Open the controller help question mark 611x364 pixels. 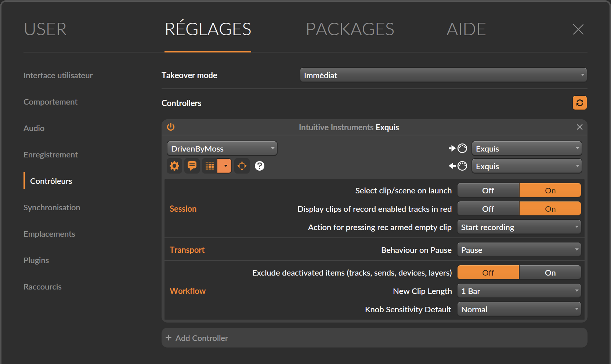(x=260, y=166)
